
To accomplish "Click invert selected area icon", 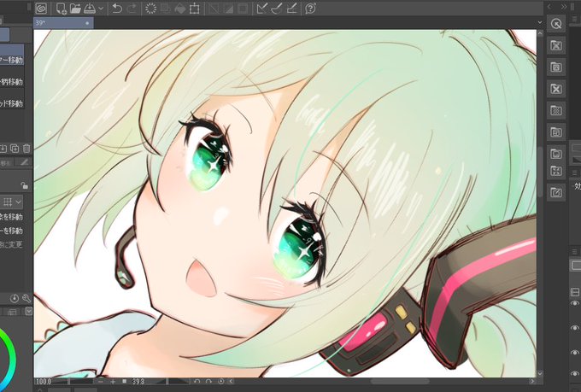I will pyautogui.click(x=228, y=9).
